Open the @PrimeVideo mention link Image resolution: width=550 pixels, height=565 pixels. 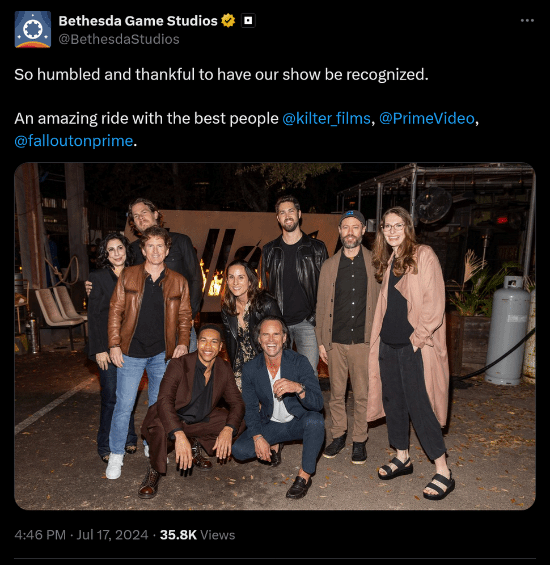(x=427, y=119)
